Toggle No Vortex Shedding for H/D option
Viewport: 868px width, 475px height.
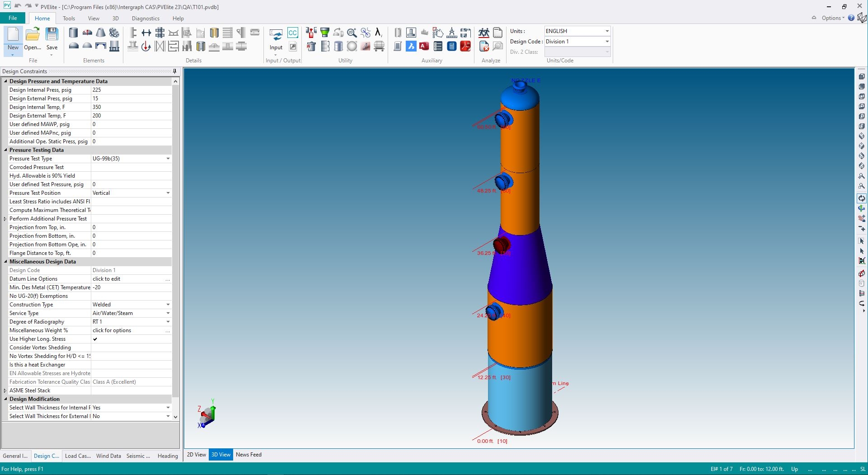click(x=131, y=356)
